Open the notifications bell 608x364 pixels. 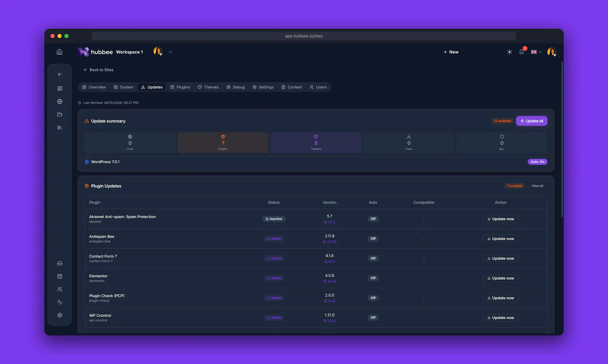pos(521,52)
